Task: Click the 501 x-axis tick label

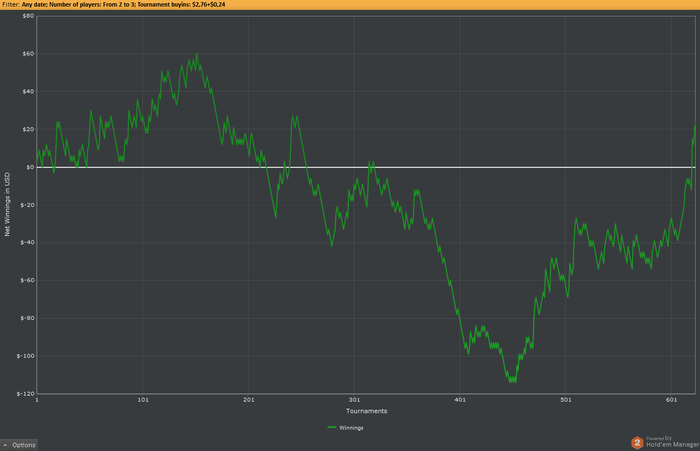Action: click(x=566, y=400)
